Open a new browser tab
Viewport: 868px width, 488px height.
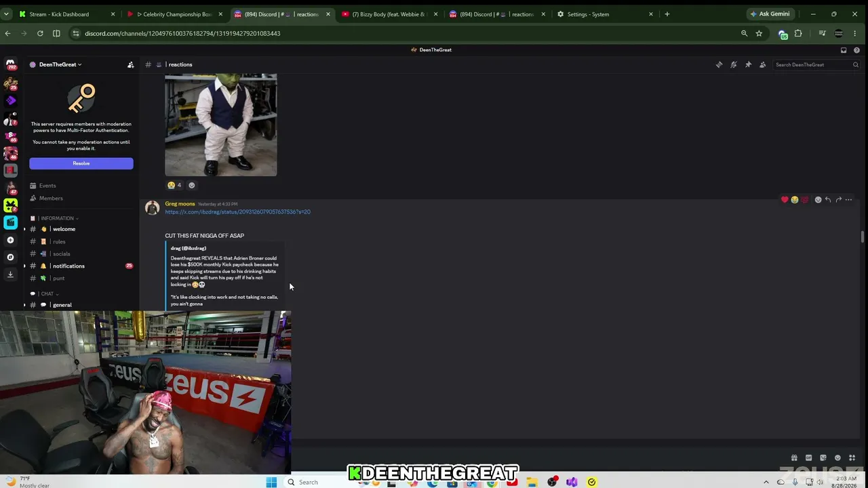click(667, 14)
